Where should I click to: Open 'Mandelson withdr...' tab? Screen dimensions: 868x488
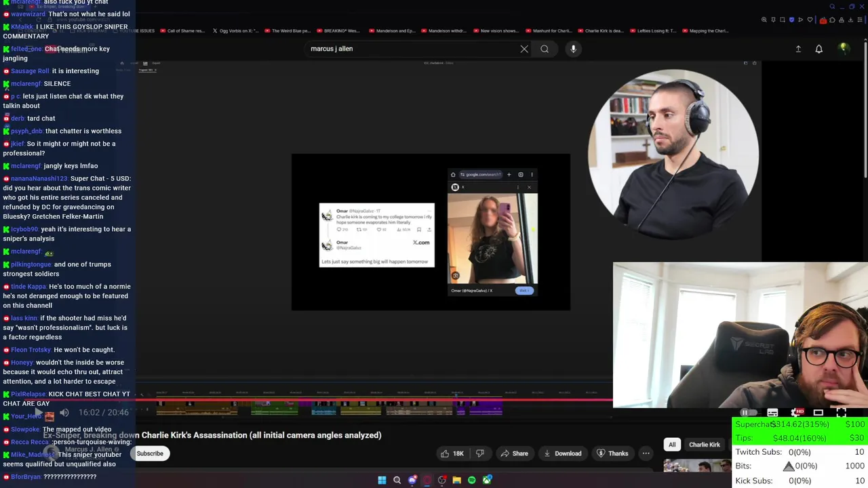(x=445, y=30)
